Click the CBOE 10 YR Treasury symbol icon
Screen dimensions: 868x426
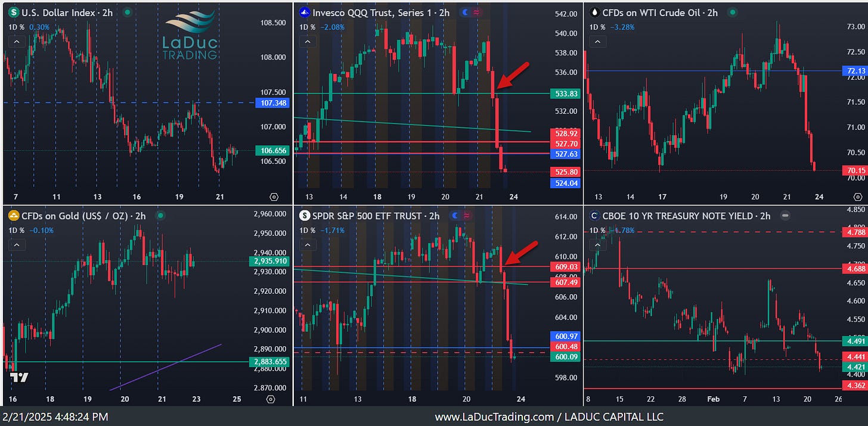click(x=594, y=216)
